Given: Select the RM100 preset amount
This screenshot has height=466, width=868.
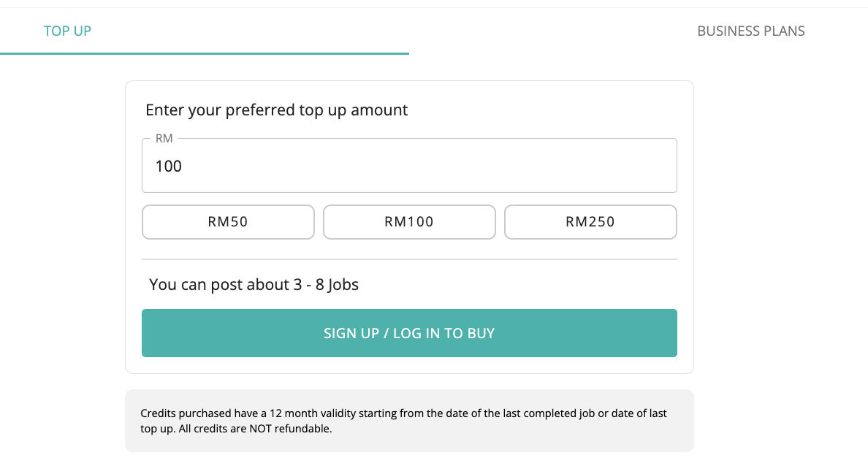Looking at the screenshot, I should pyautogui.click(x=409, y=222).
